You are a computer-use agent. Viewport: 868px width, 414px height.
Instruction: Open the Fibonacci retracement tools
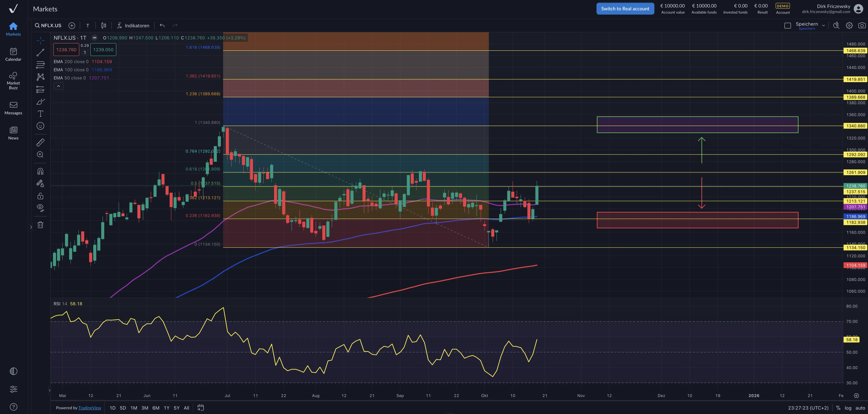(x=40, y=65)
